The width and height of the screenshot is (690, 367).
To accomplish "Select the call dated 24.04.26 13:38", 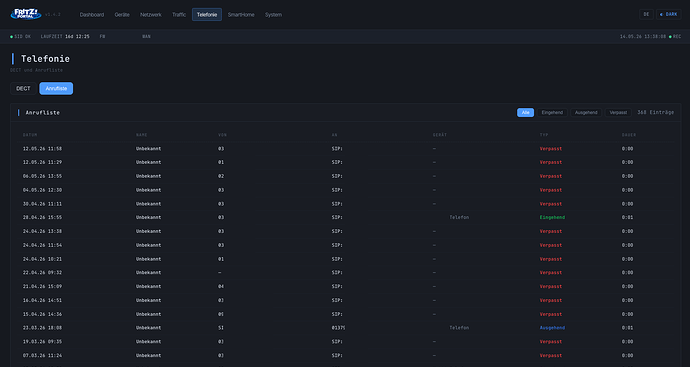I will coord(345,231).
